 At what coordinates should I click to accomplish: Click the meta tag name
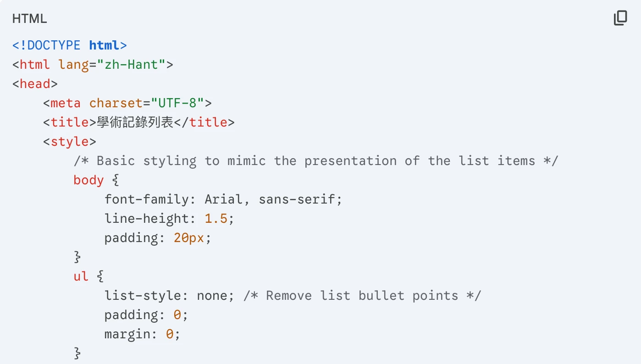point(66,103)
